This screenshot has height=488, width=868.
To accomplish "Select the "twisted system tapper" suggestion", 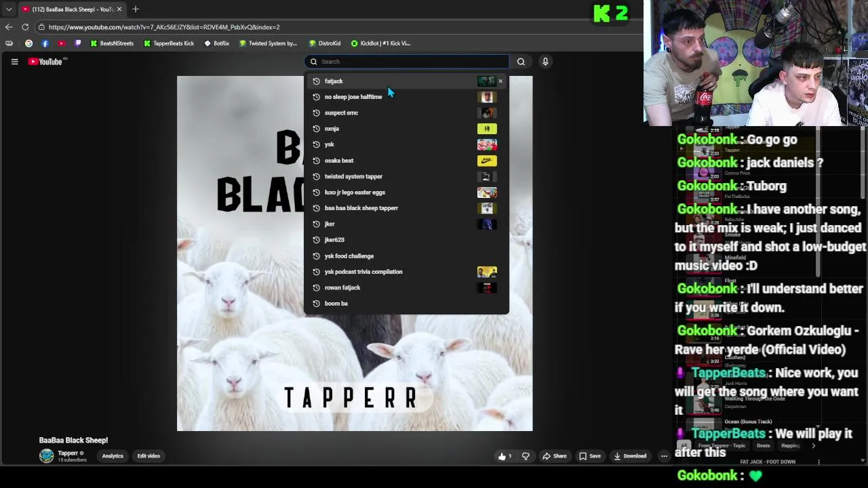I will pyautogui.click(x=406, y=176).
